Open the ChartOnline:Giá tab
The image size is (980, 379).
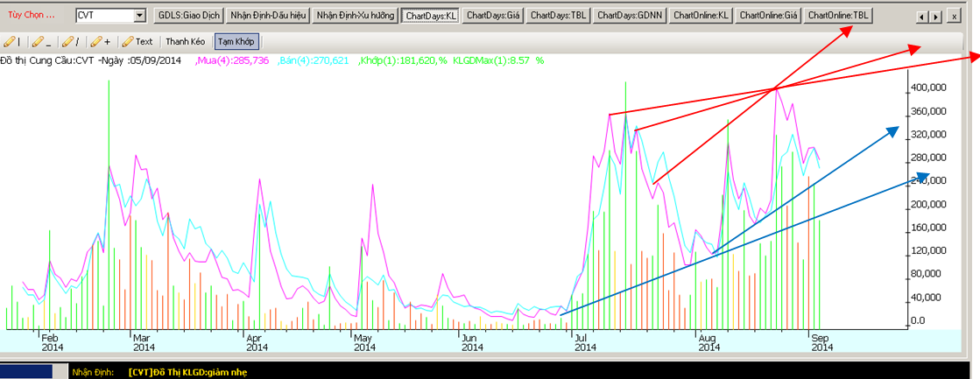770,15
